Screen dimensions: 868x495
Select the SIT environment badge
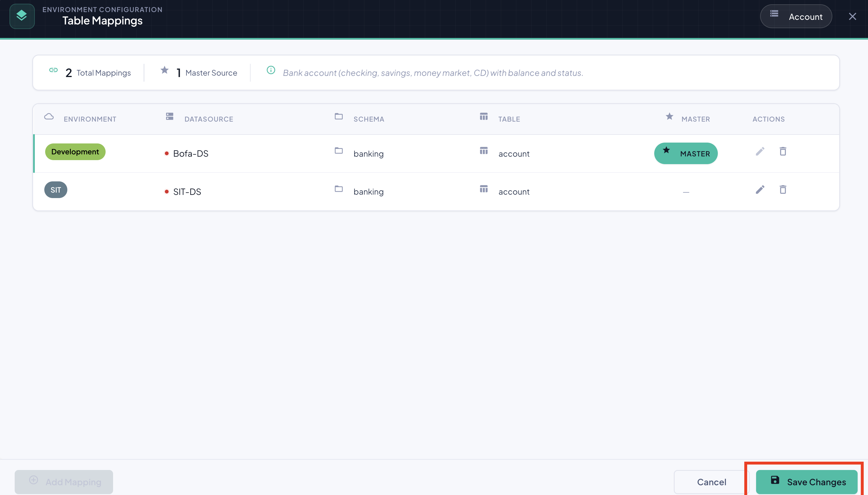[56, 190]
